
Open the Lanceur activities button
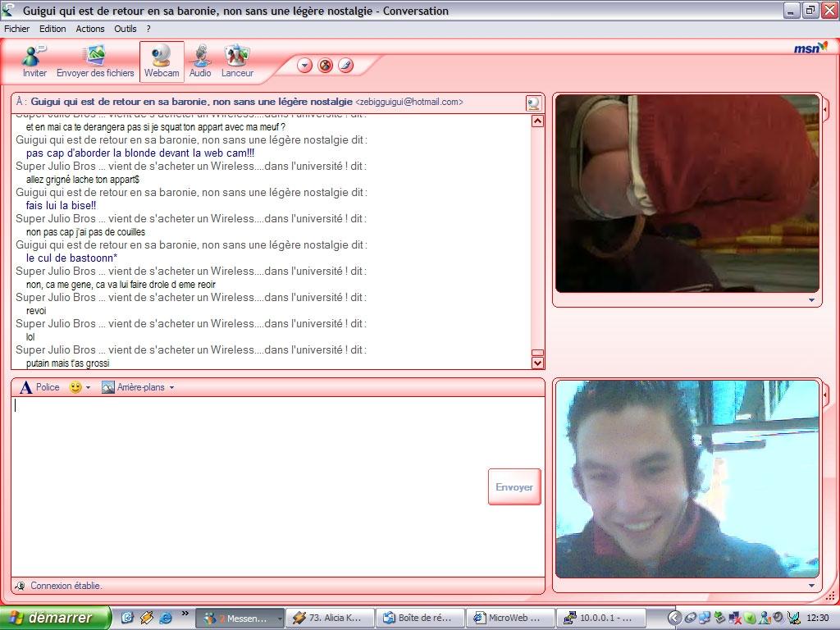click(x=237, y=61)
